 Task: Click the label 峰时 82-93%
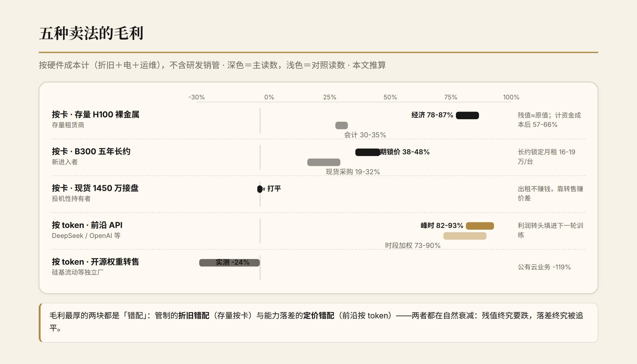tap(442, 225)
